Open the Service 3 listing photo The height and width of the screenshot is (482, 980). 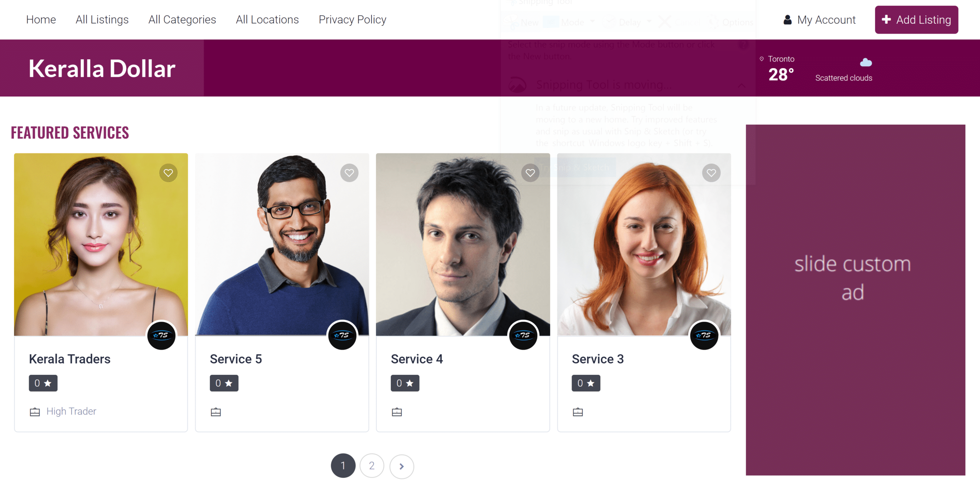point(644,245)
